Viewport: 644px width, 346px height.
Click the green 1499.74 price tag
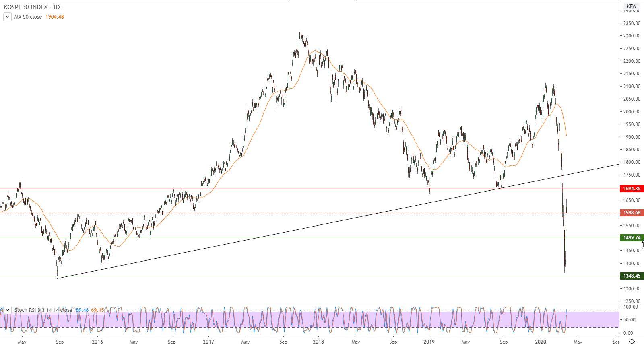(632, 238)
